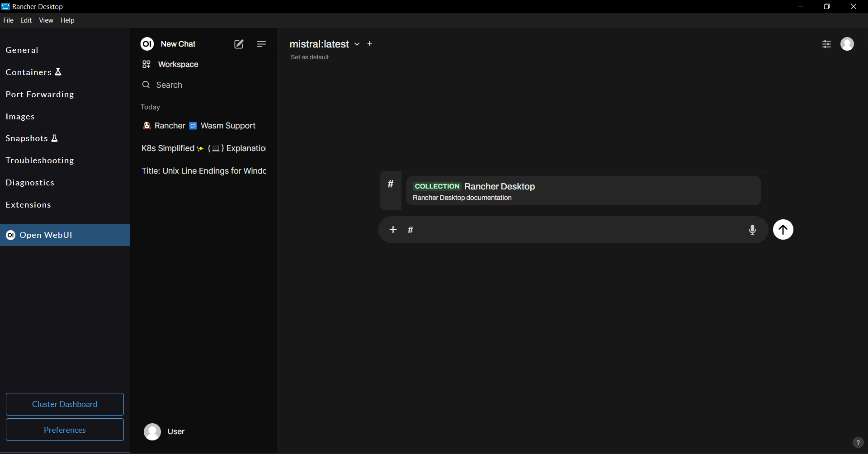Open the View menu

click(x=46, y=20)
